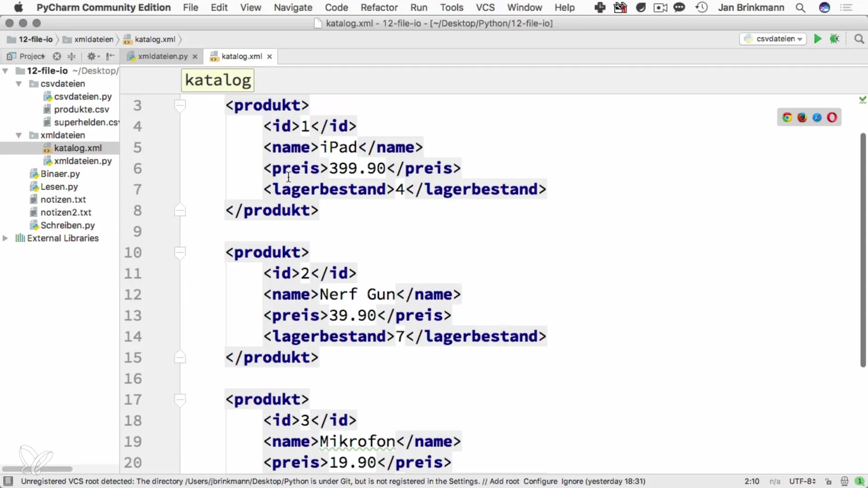Hide the Project panel with the hide icon

pyautogui.click(x=110, y=56)
